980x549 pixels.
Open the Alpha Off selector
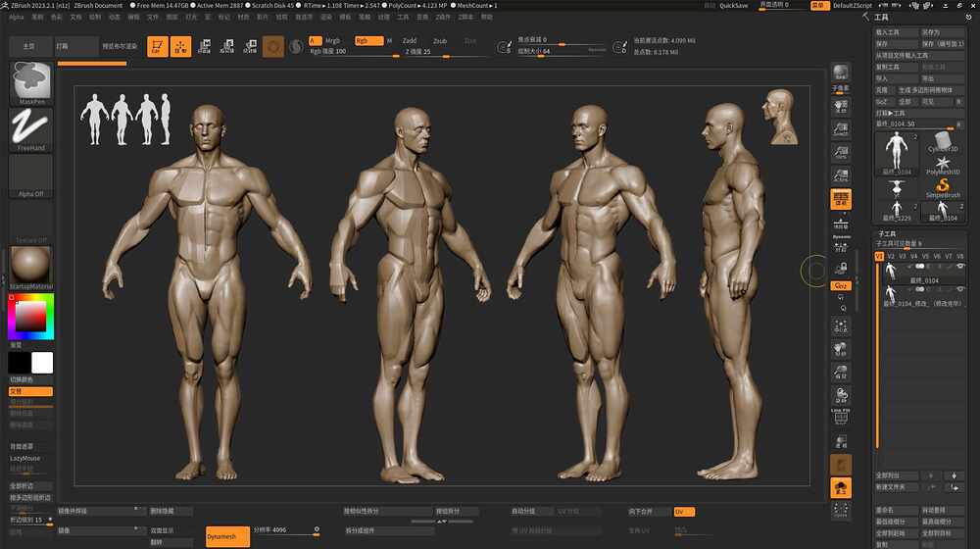(x=31, y=176)
